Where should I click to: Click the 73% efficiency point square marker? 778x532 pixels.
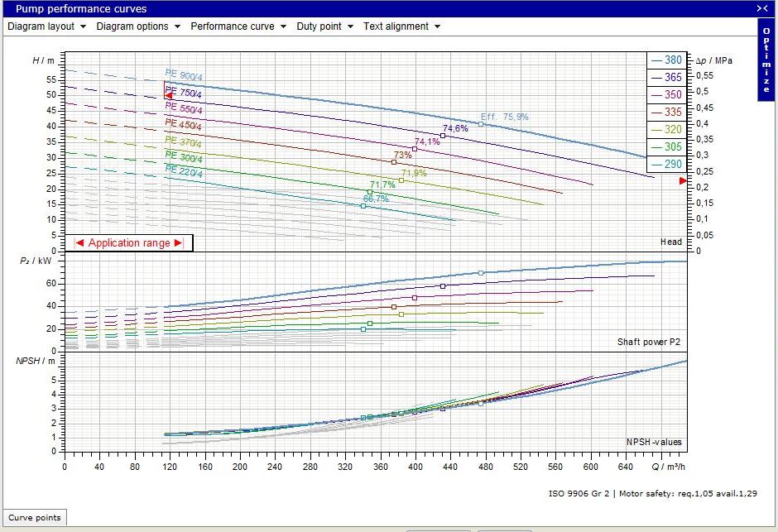pos(394,162)
